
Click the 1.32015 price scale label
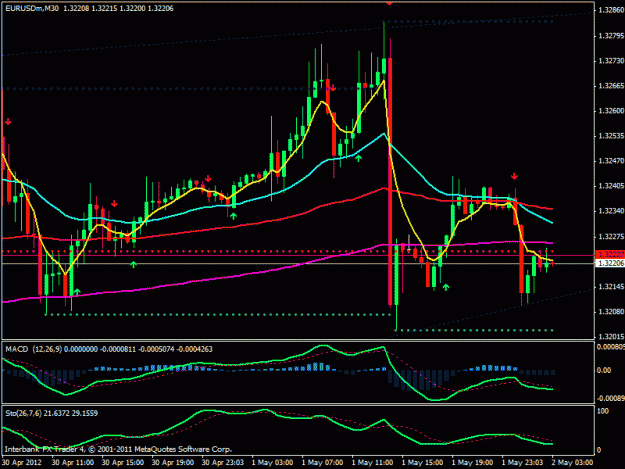pyautogui.click(x=611, y=337)
